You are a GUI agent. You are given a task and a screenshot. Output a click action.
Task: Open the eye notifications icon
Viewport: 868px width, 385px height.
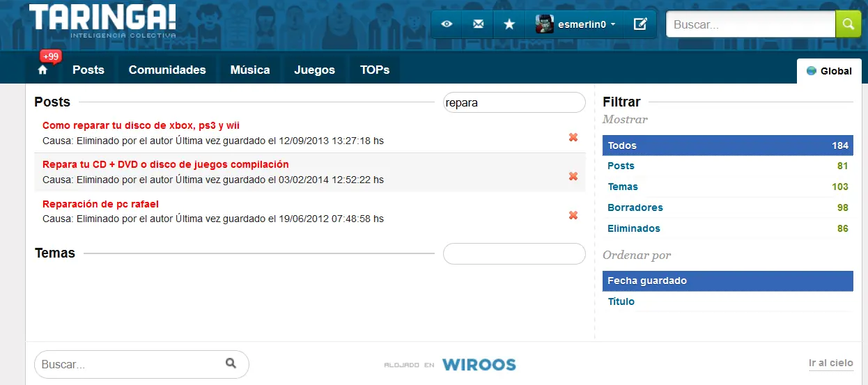pyautogui.click(x=447, y=24)
